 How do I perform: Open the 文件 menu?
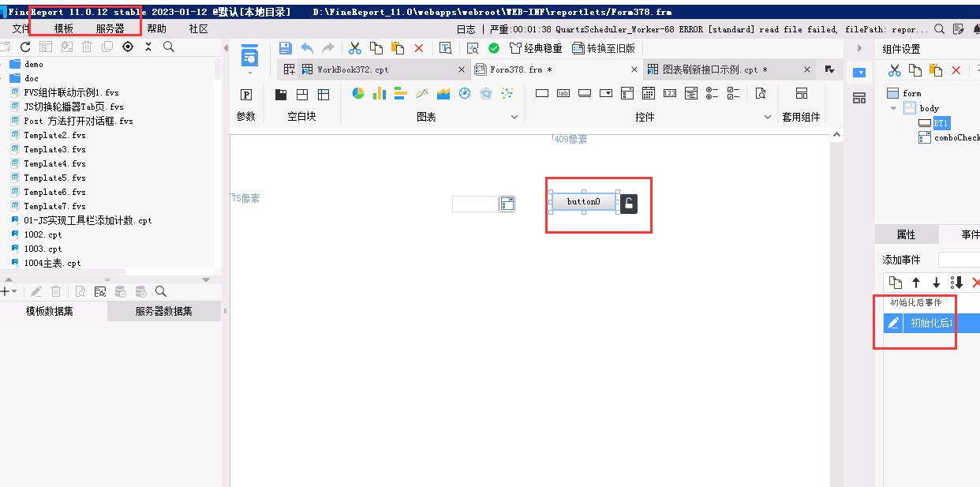point(21,28)
